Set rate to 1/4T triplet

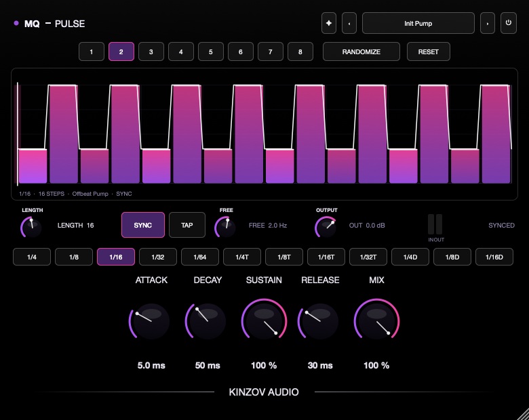(x=242, y=257)
